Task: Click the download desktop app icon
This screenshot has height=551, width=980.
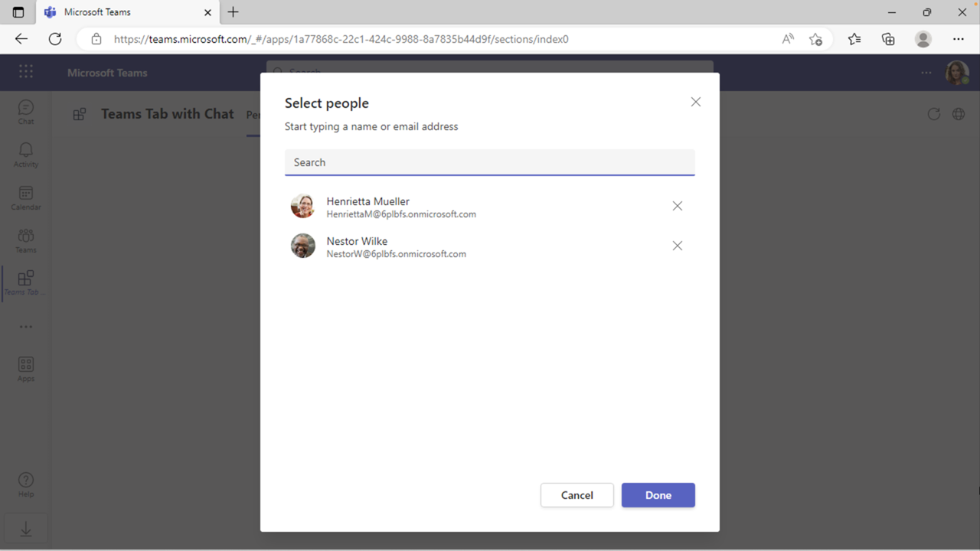Action: [26, 530]
